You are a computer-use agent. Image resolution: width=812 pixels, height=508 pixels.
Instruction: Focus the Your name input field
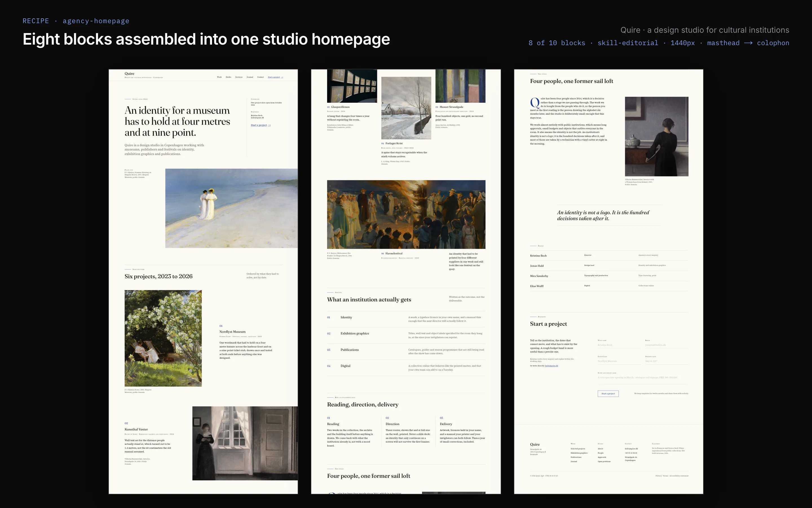click(619, 345)
